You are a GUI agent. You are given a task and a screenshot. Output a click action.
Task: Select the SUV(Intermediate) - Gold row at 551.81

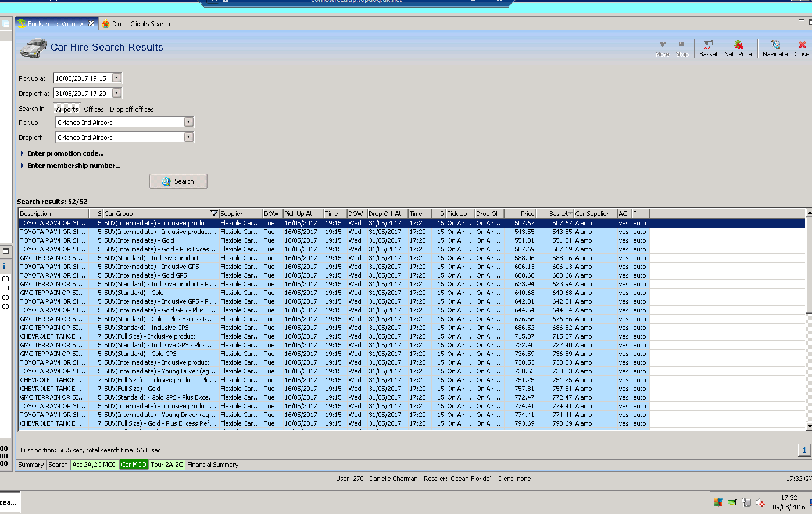412,240
